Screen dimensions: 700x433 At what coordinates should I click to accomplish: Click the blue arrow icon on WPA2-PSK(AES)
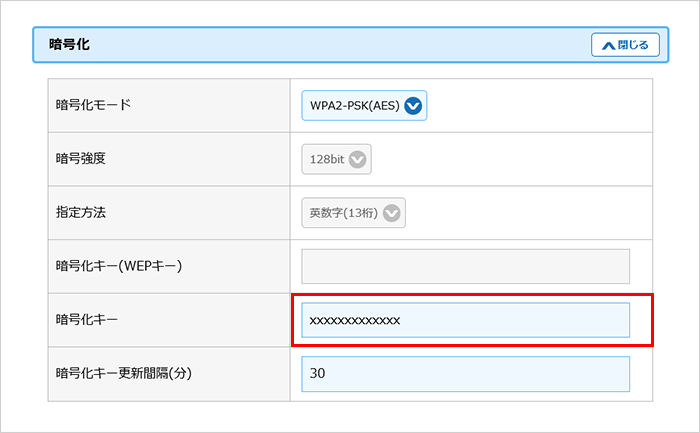coord(414,105)
